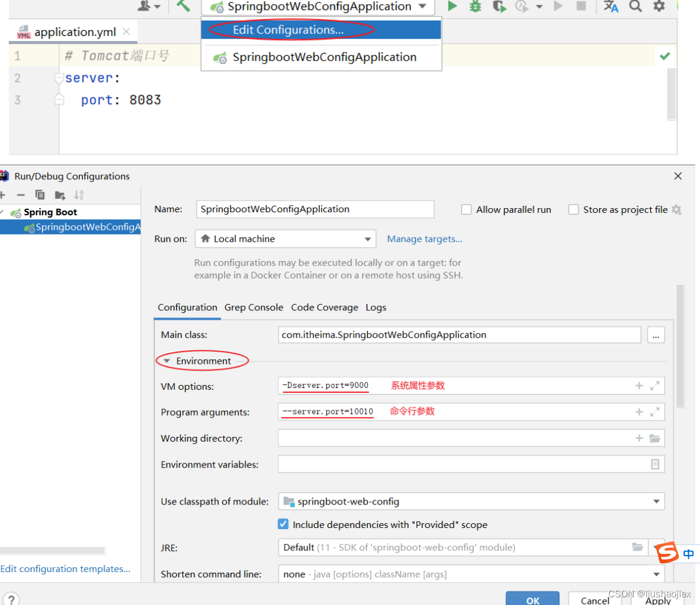
Task: Insert macro in VM options plus icon
Action: (639, 386)
